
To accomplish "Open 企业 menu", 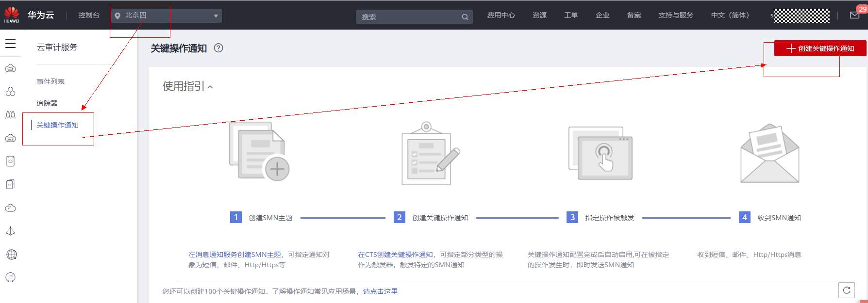I will tap(602, 16).
